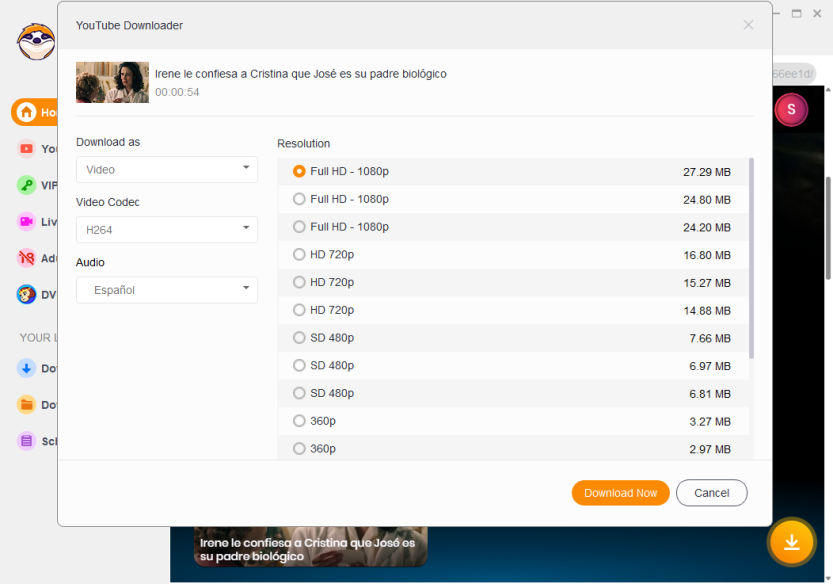The image size is (833, 584).
Task: Click the orange Home icon in sidebar
Action: [x=27, y=112]
